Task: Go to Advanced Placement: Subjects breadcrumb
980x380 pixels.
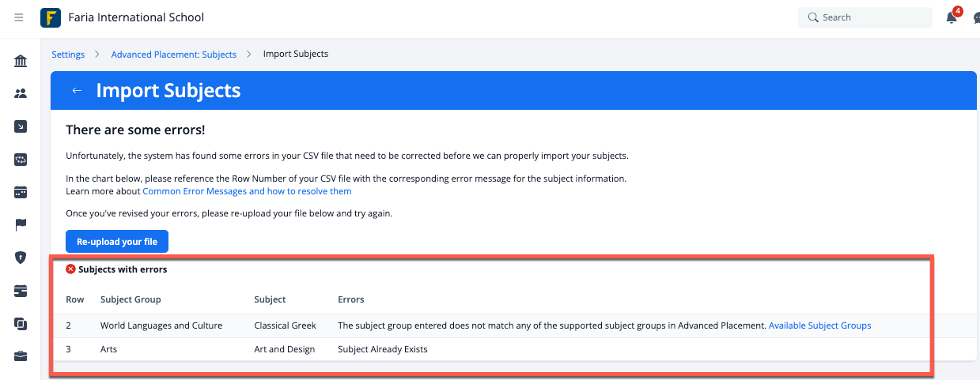Action: [174, 55]
